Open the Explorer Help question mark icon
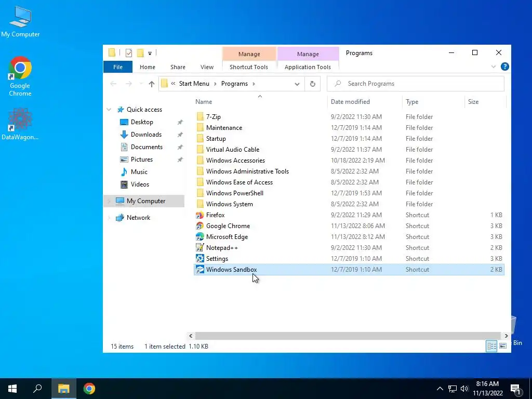The height and width of the screenshot is (399, 532). tap(504, 67)
